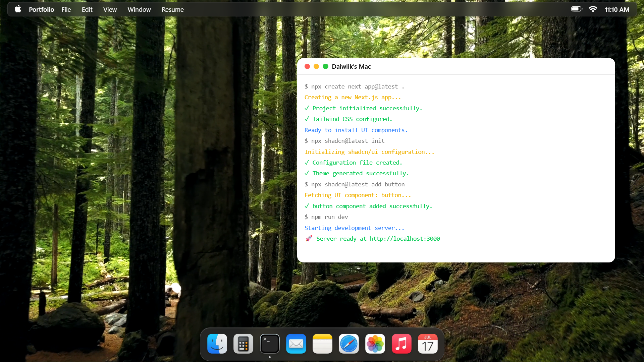Open the Mail app
This screenshot has height=362, width=644.
(x=296, y=344)
